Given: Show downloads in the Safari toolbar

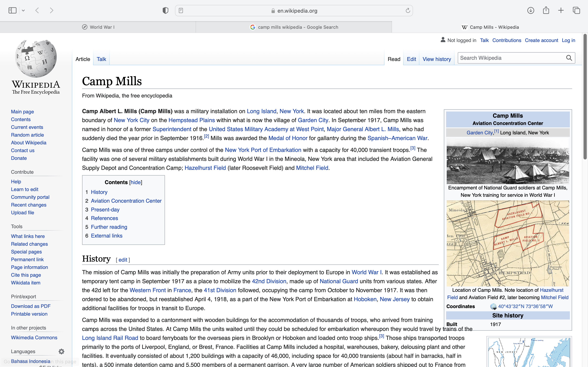Looking at the screenshot, I should coord(531,10).
